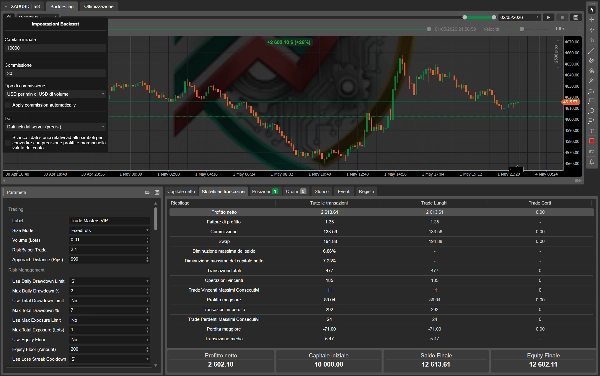This screenshot has height=376, width=600.
Task: Open the Eventi tab
Action: point(343,192)
